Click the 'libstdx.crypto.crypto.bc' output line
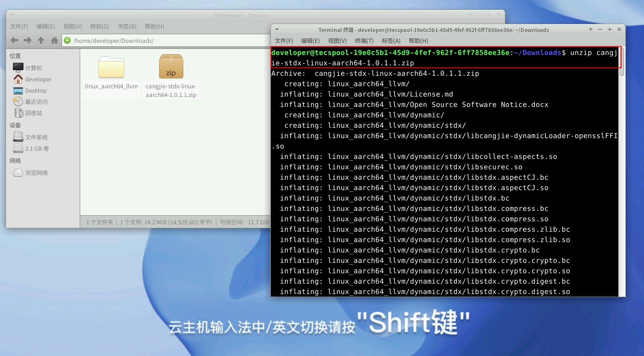Image resolution: width=644 pixels, height=356 pixels. click(x=425, y=260)
